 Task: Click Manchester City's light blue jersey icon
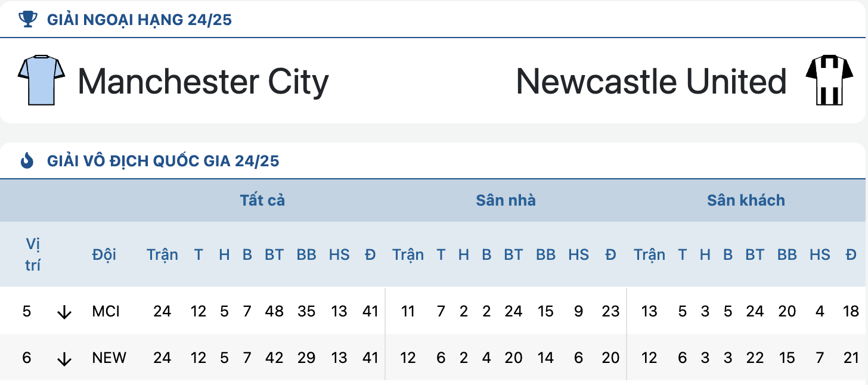pyautogui.click(x=41, y=80)
